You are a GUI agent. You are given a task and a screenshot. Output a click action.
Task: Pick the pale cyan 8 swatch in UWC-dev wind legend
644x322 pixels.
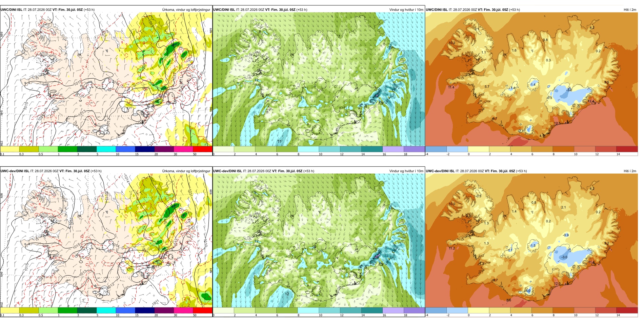coord(308,310)
